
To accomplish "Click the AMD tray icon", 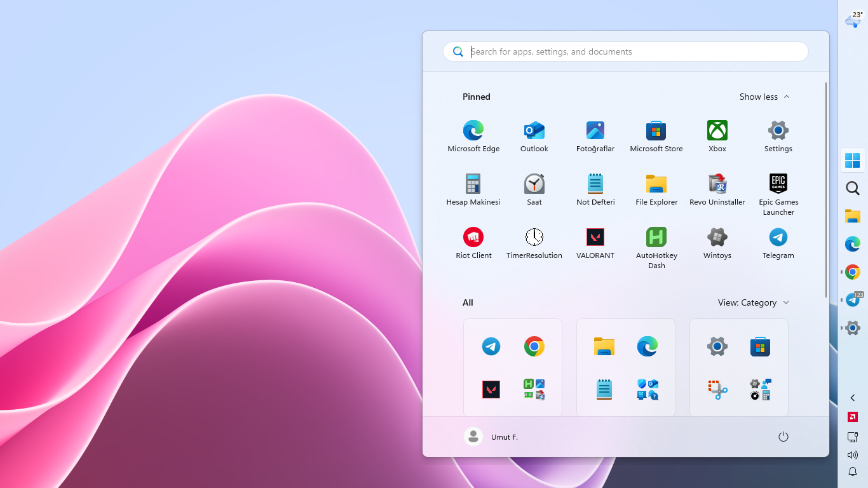I will tap(853, 417).
